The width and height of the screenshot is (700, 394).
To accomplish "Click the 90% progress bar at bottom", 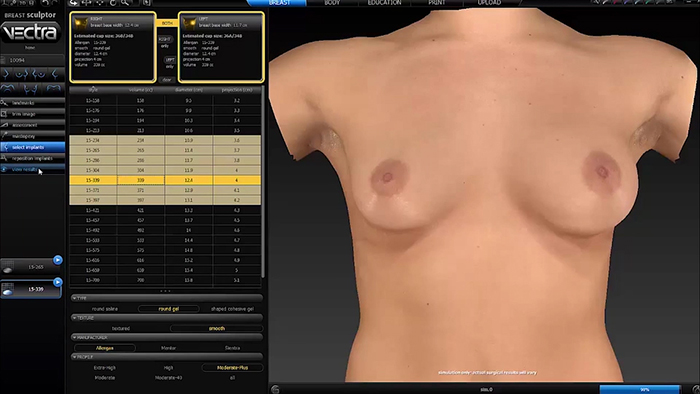I will (x=640, y=390).
